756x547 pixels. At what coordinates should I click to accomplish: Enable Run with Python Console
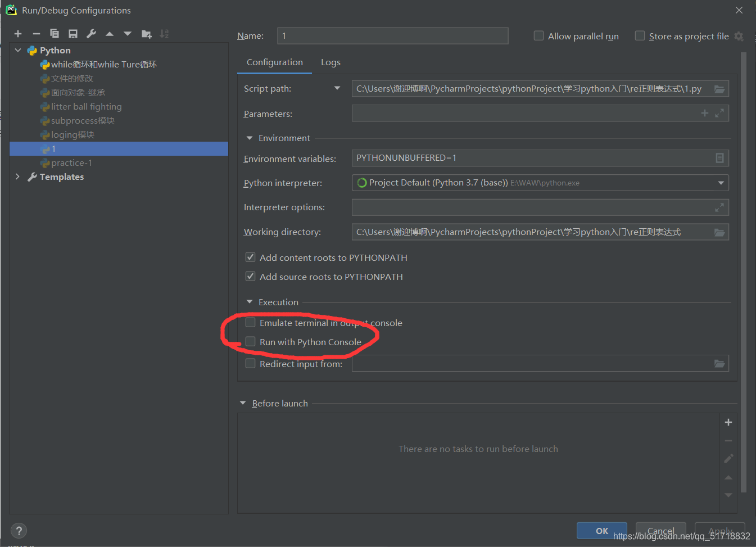[251, 342]
